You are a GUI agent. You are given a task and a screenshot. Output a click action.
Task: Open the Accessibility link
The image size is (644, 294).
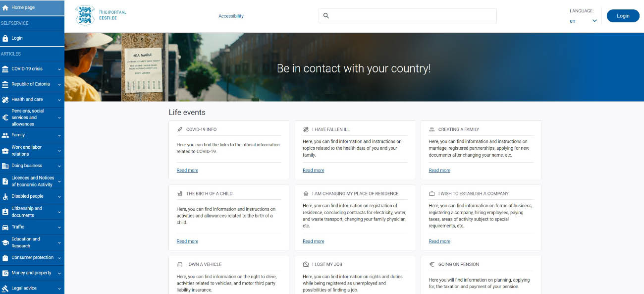point(231,16)
